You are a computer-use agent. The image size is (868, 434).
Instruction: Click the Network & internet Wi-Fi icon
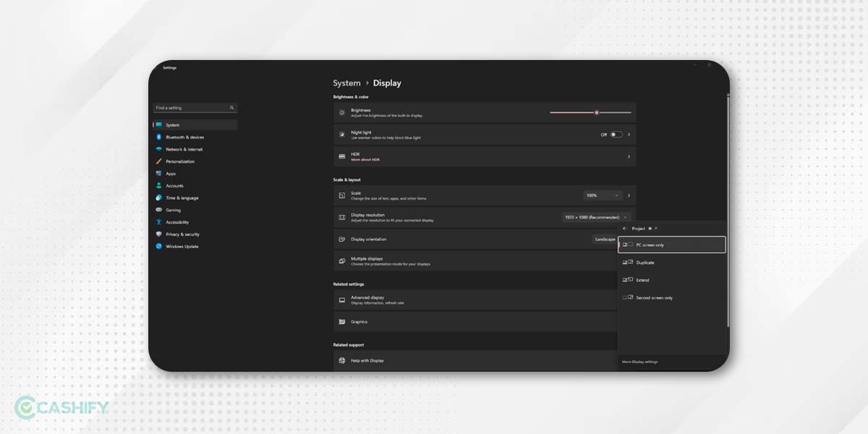pyautogui.click(x=158, y=150)
